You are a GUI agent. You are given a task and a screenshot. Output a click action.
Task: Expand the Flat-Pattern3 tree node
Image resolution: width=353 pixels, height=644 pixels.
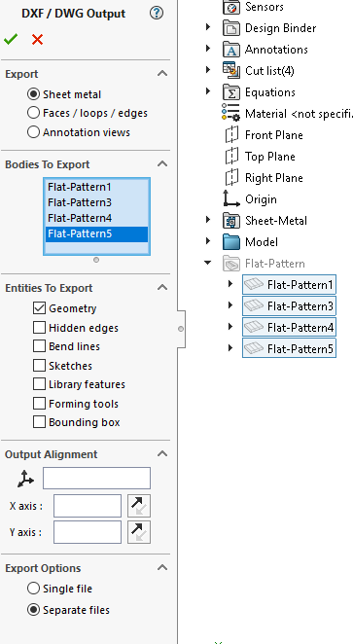tap(230, 305)
